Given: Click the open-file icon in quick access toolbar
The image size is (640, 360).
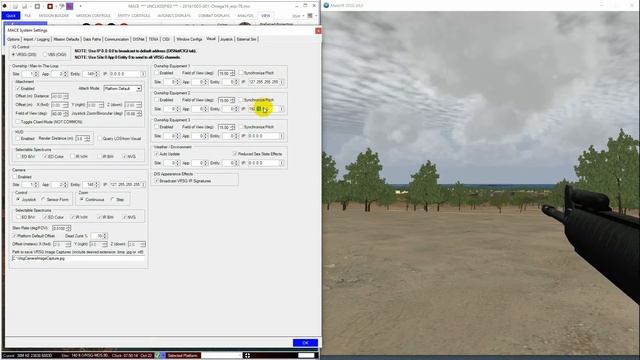Looking at the screenshot, I should tap(15, 6).
